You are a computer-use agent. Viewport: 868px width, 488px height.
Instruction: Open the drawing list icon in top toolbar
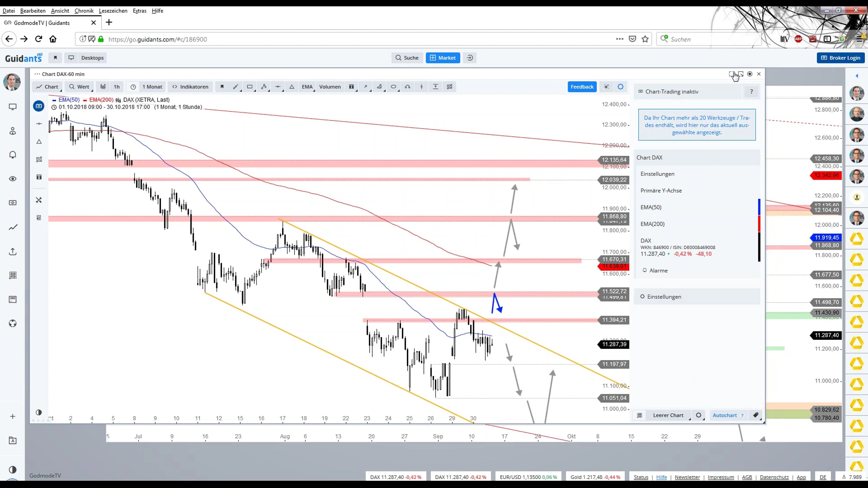(x=450, y=87)
